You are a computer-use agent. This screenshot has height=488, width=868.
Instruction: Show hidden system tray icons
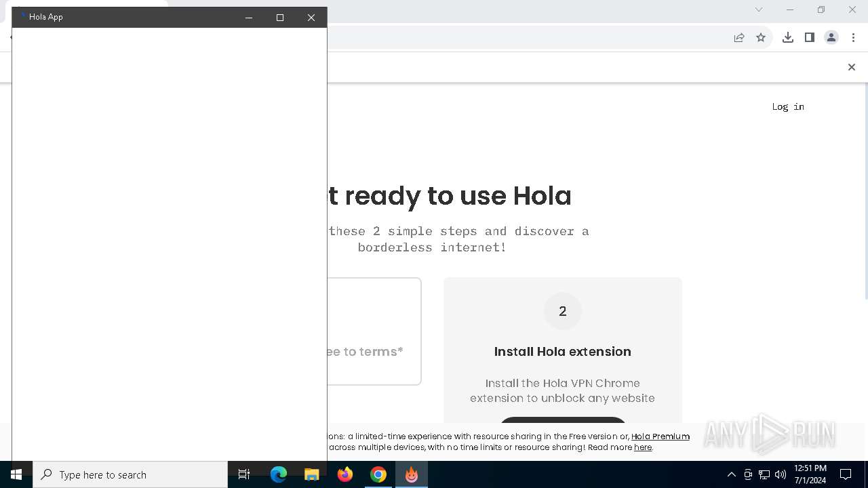[x=731, y=474]
